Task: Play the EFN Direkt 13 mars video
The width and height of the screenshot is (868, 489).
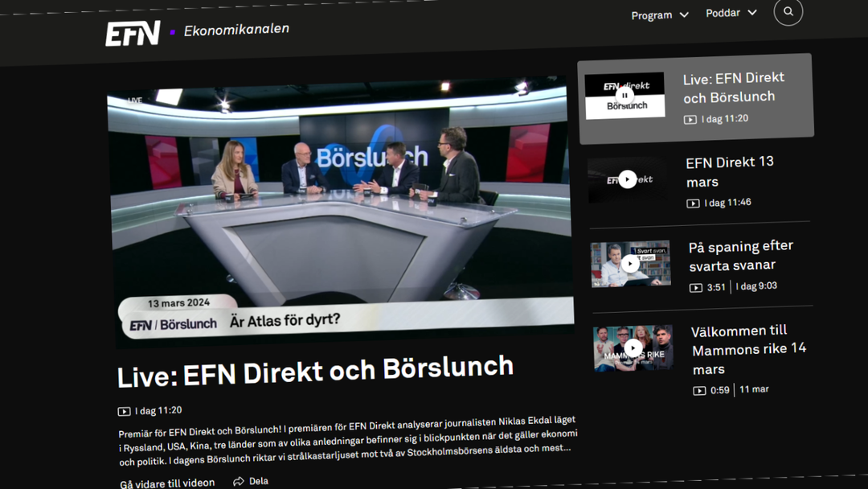Action: click(627, 179)
